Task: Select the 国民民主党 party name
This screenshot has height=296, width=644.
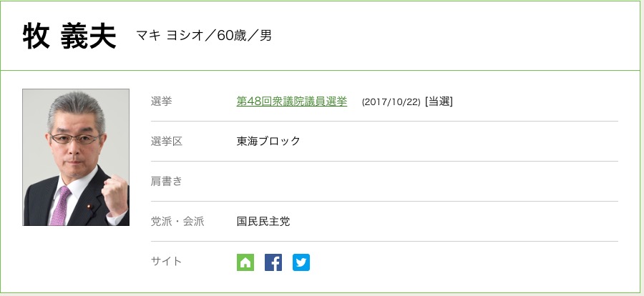Action: (263, 222)
